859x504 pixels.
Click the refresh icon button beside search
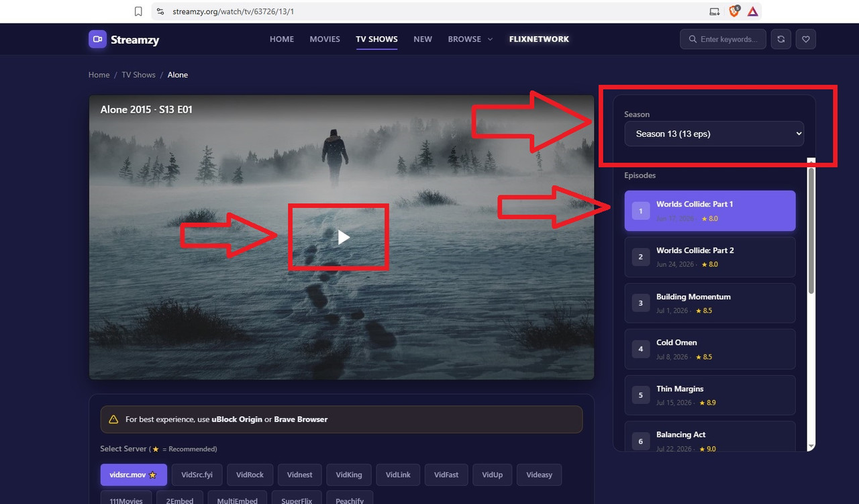(780, 39)
